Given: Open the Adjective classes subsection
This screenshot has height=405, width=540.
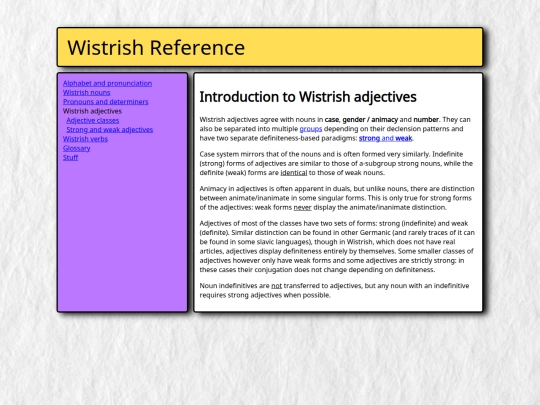Looking at the screenshot, I should click(93, 121).
